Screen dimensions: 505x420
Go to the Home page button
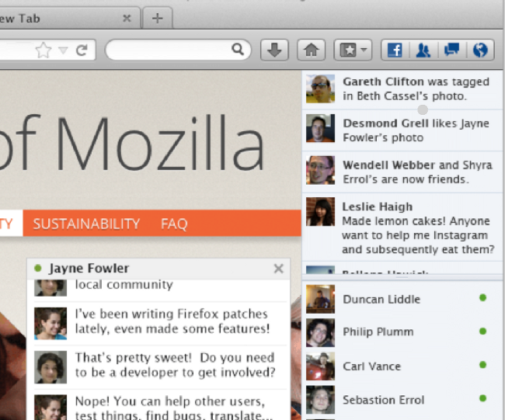click(311, 50)
